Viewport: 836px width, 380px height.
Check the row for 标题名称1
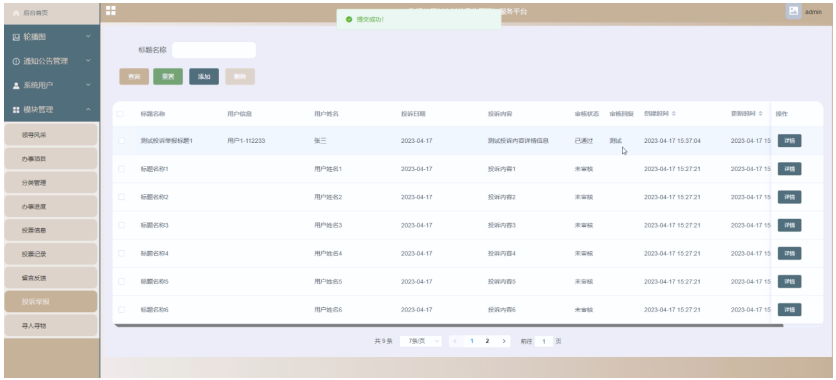[122, 169]
